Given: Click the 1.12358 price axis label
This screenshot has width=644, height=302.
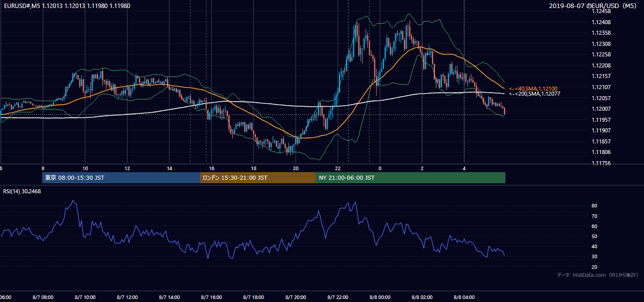Looking at the screenshot, I should [601, 33].
